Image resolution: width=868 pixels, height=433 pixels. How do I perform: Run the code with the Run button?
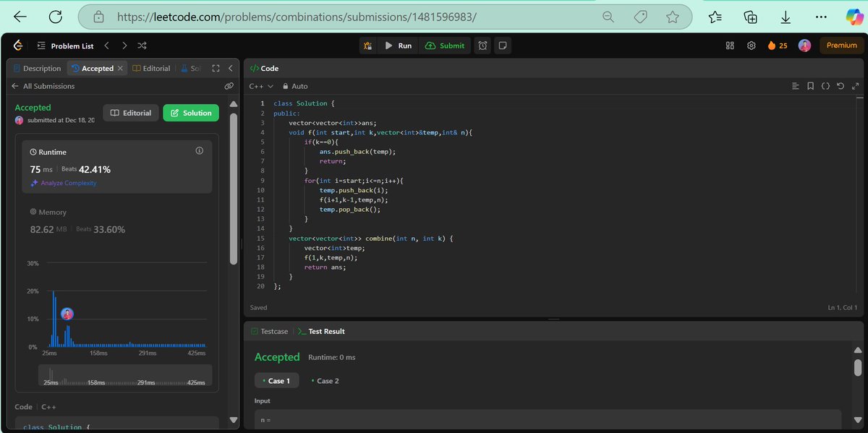[x=398, y=46]
